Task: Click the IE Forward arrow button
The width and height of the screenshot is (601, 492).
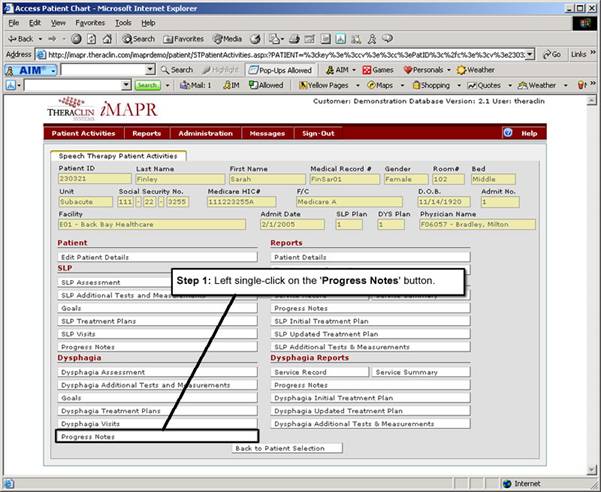Action: tap(52, 39)
